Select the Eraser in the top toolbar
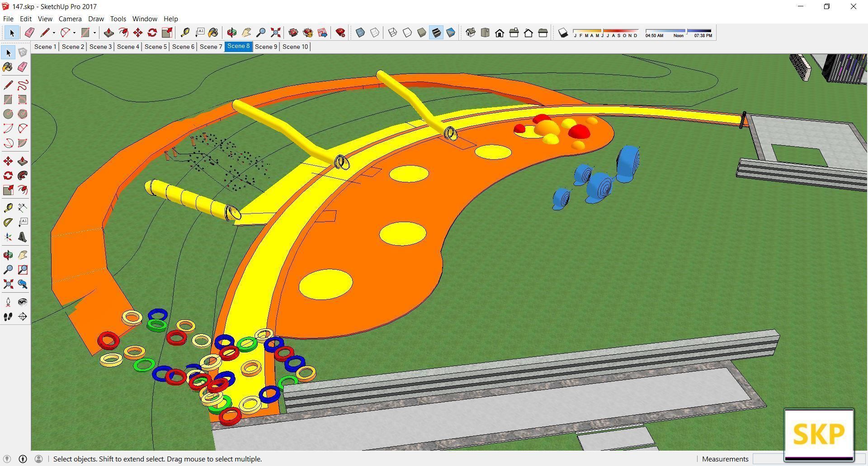Viewport: 868px width, 466px height. click(29, 33)
